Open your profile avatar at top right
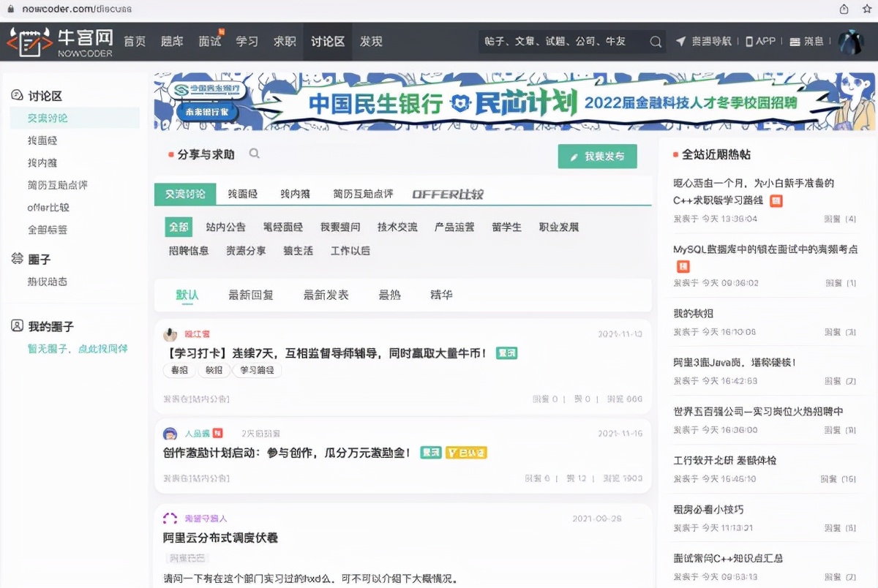878x588 pixels. [x=851, y=42]
